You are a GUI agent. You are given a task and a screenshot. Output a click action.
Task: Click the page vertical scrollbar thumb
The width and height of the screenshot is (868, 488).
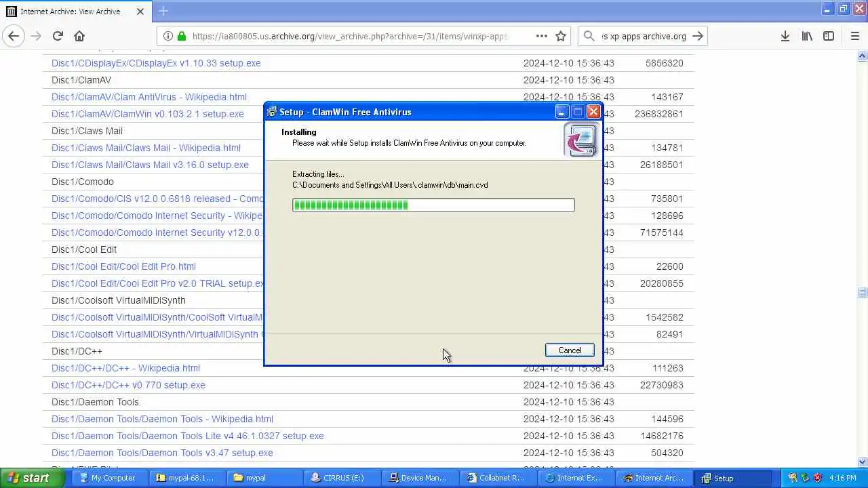tap(862, 293)
